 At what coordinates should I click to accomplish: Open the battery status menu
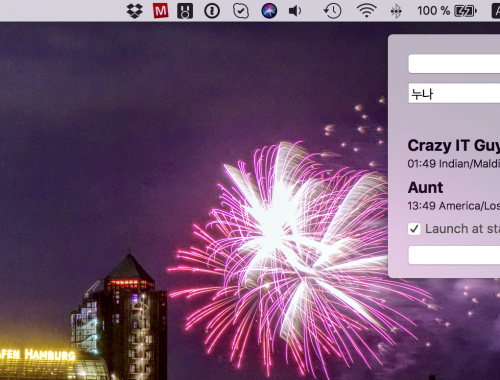pyautogui.click(x=466, y=11)
